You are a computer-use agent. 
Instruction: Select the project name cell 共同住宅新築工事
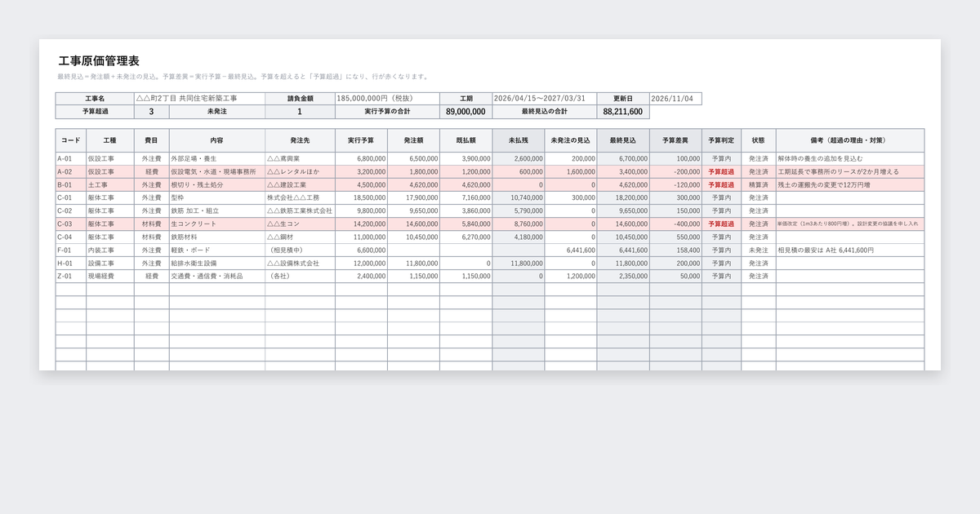tap(199, 99)
